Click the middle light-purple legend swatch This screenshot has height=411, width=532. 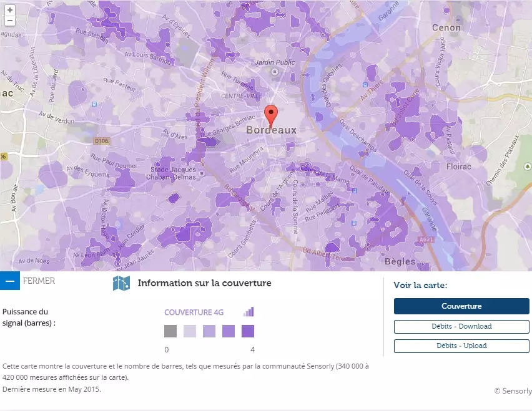point(209,331)
